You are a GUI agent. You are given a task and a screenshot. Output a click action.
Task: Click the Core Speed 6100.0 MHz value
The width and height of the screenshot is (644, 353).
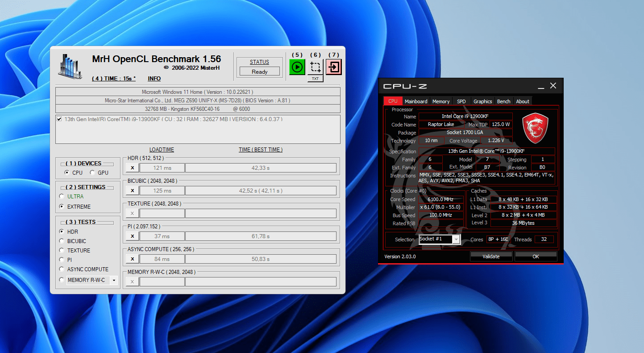[441, 199]
